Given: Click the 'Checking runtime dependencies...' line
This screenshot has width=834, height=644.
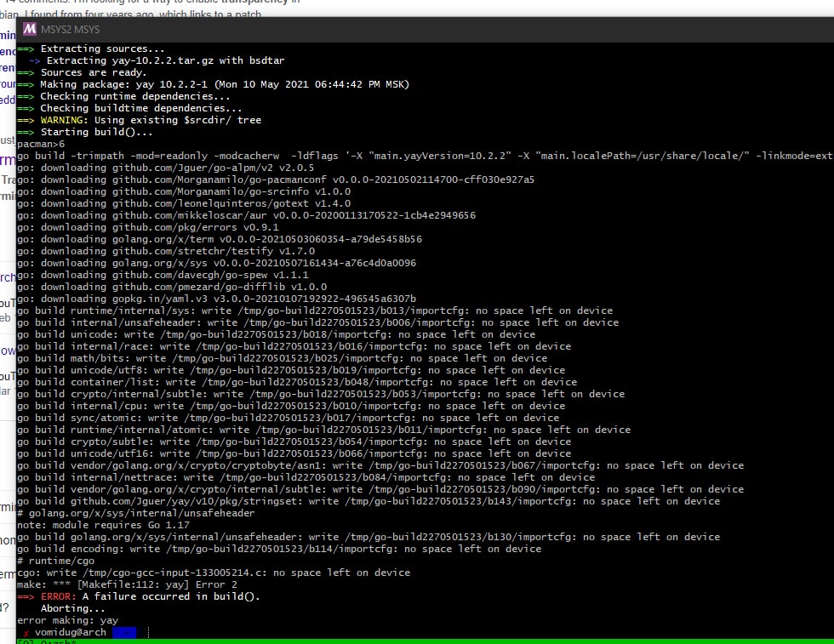Looking at the screenshot, I should 123,96.
